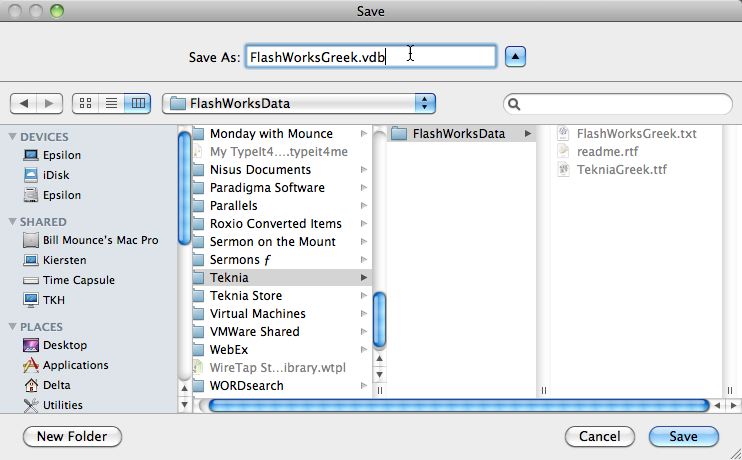Expand the Teknia Store folder
The image size is (742, 460).
point(246,295)
